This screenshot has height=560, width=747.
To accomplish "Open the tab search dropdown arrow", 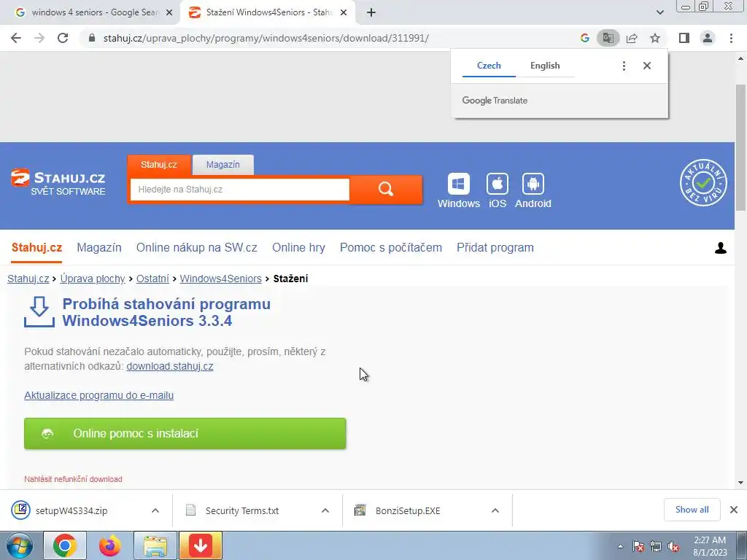I will pyautogui.click(x=659, y=12).
